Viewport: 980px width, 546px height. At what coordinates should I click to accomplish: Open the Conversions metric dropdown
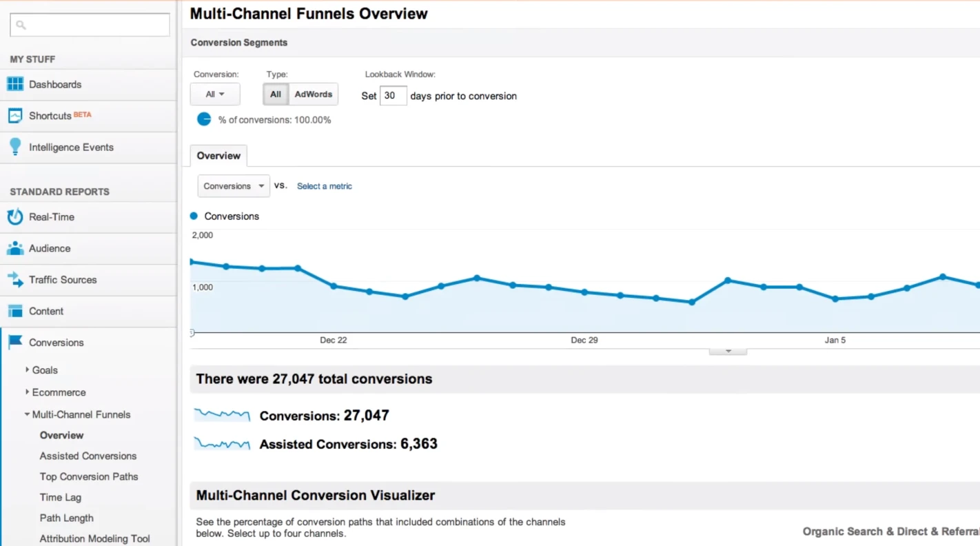(233, 185)
